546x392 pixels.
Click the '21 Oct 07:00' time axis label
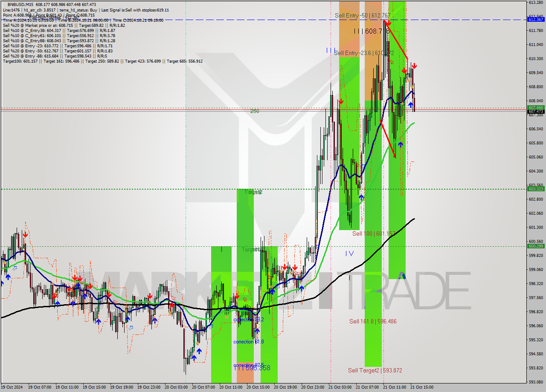tap(367, 387)
